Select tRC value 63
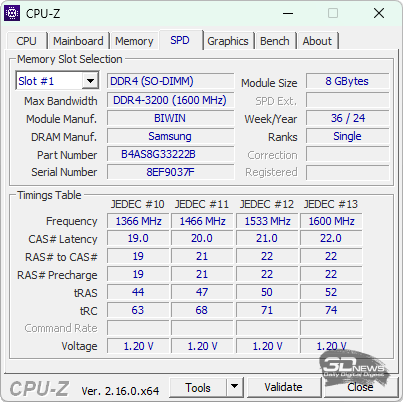This screenshot has height=402, width=403. [138, 310]
